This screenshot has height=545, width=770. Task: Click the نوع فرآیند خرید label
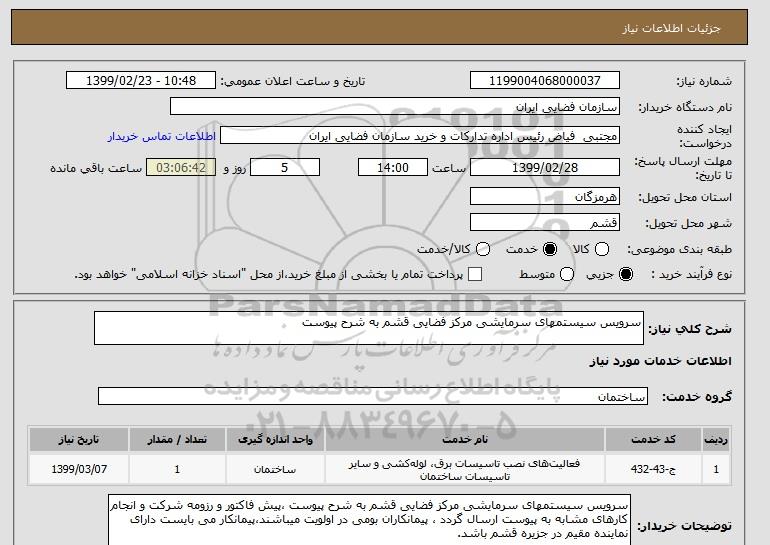[691, 274]
